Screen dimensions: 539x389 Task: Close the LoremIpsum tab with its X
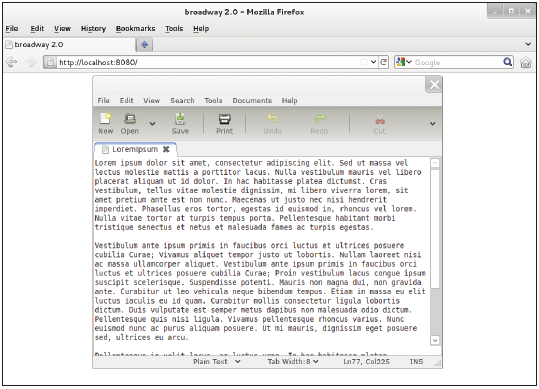(166, 149)
